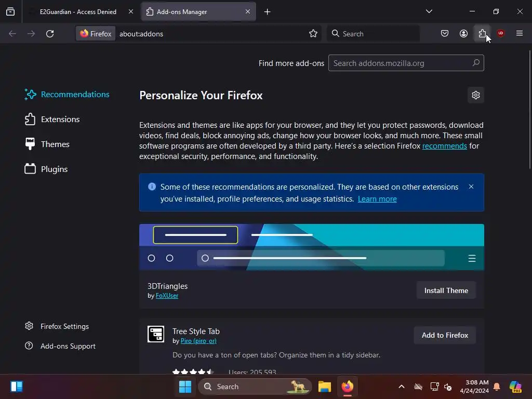Open the Piro (piro_or) author link
The width and height of the screenshot is (532, 399).
pyautogui.click(x=198, y=341)
